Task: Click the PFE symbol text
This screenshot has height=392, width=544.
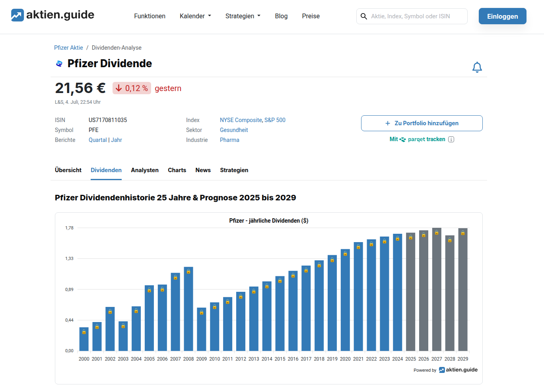Action: pos(93,130)
